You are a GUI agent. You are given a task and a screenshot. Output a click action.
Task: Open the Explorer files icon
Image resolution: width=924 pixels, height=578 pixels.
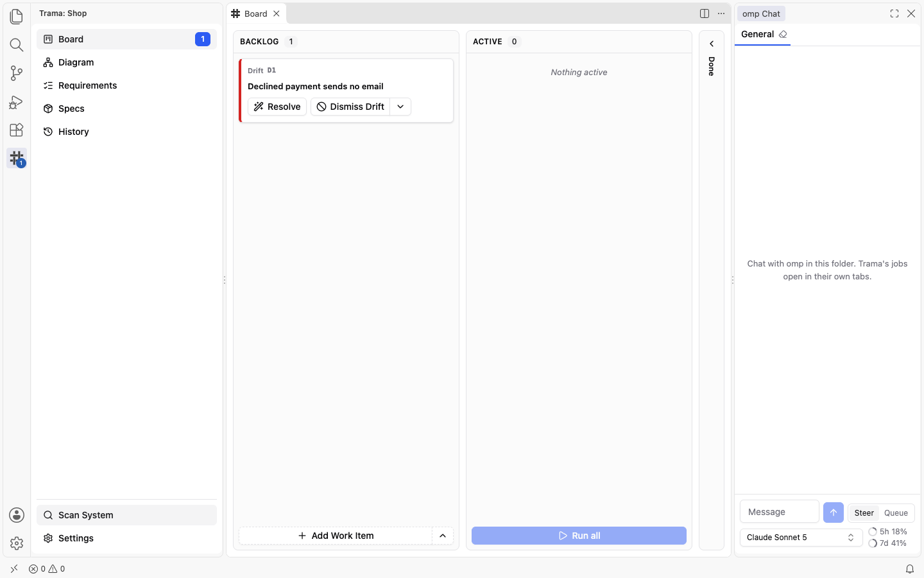pyautogui.click(x=17, y=16)
